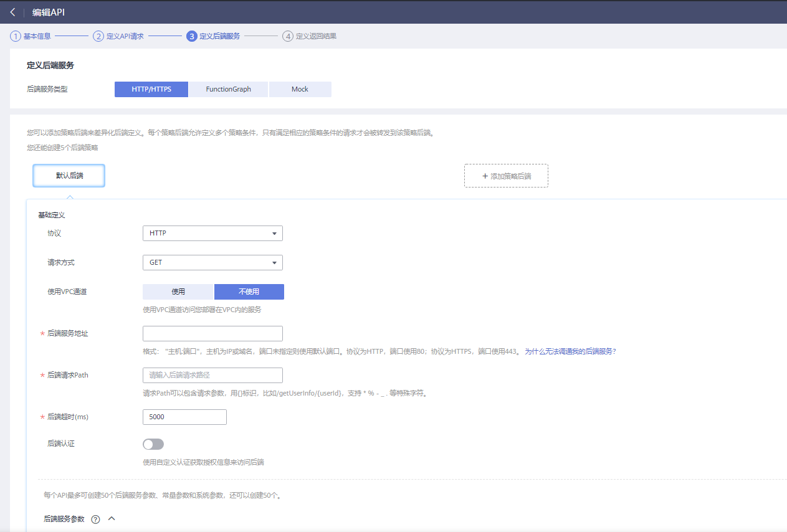787x532 pixels.
Task: Select 不使用 for VPC通道
Action: pyautogui.click(x=249, y=292)
